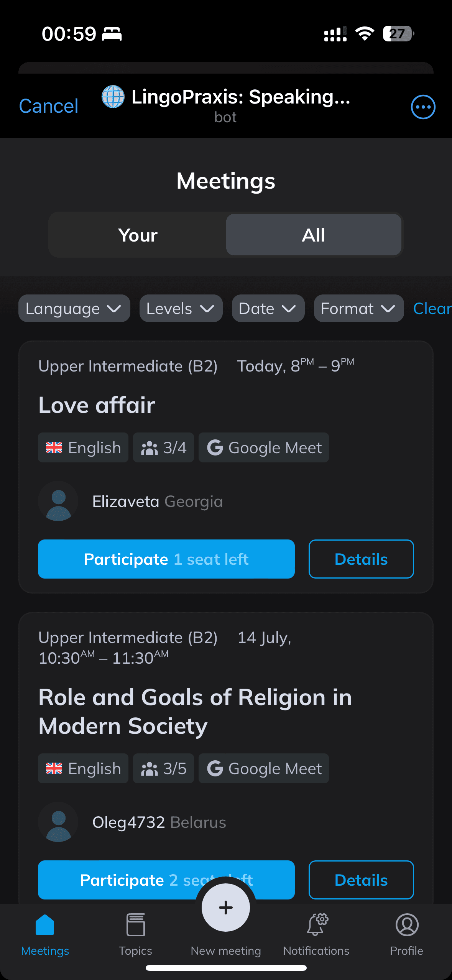Tap the LingoPraxis globe bot icon
This screenshot has height=980, width=452.
pyautogui.click(x=113, y=97)
